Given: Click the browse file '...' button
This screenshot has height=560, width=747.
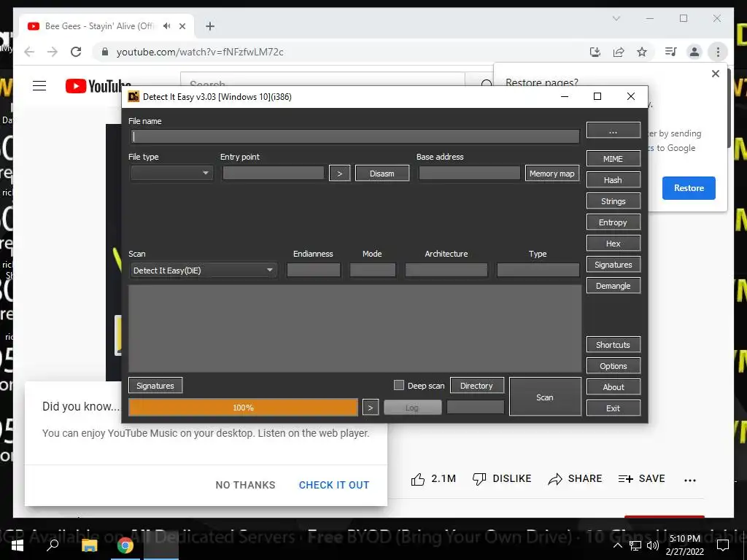Looking at the screenshot, I should (x=613, y=131).
